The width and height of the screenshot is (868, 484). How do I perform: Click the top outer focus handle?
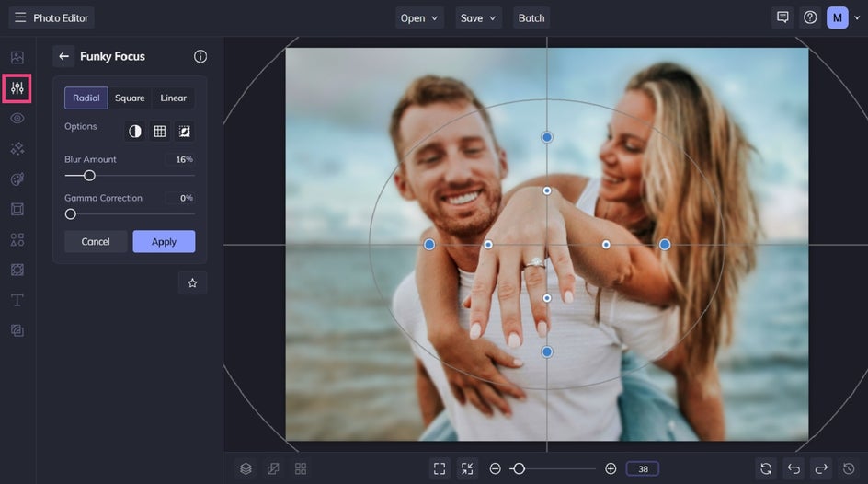click(x=547, y=137)
